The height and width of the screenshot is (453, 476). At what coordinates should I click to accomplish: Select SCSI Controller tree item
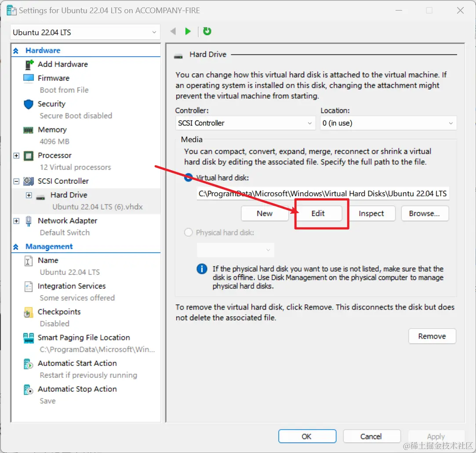click(63, 181)
